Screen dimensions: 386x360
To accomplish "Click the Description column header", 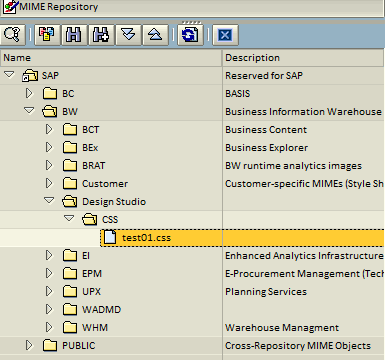I will click(303, 58).
